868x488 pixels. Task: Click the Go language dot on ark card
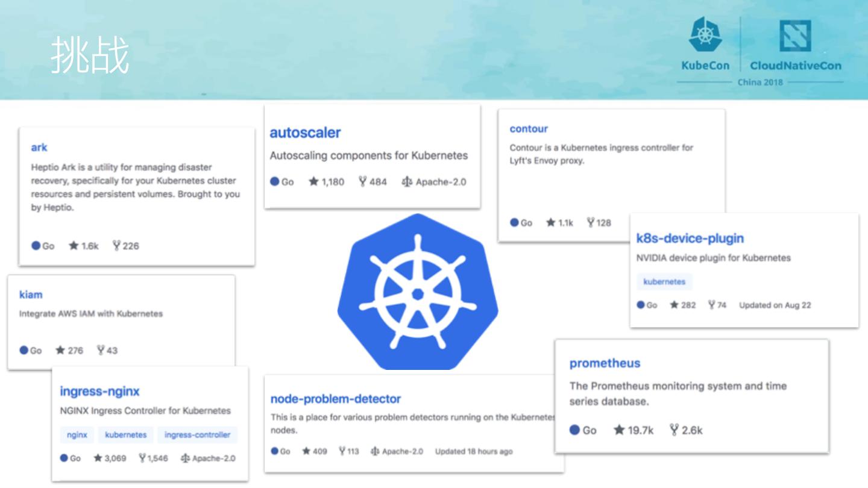pyautogui.click(x=36, y=246)
